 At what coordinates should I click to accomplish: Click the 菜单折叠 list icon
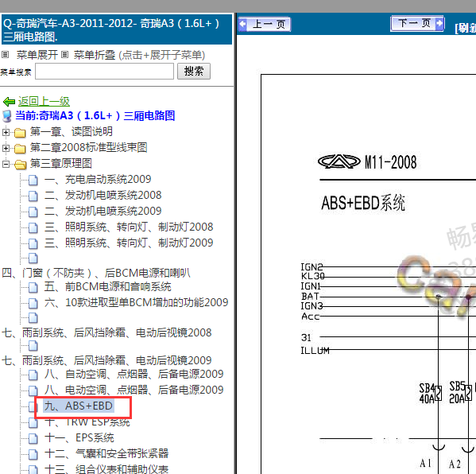(64, 55)
